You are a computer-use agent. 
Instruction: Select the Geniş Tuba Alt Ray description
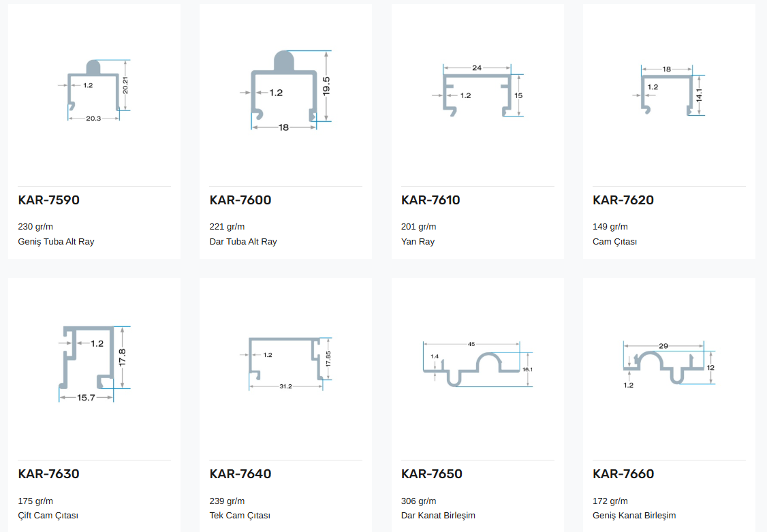pyautogui.click(x=57, y=242)
